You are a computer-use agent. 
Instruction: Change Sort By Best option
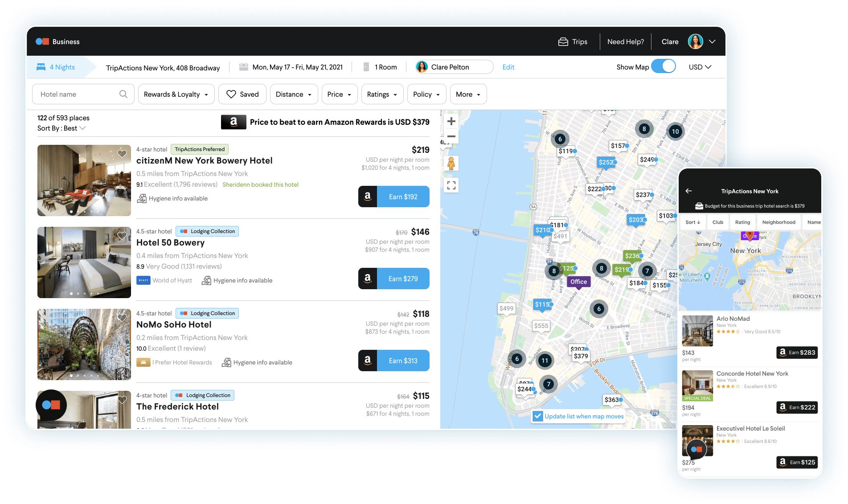click(61, 128)
